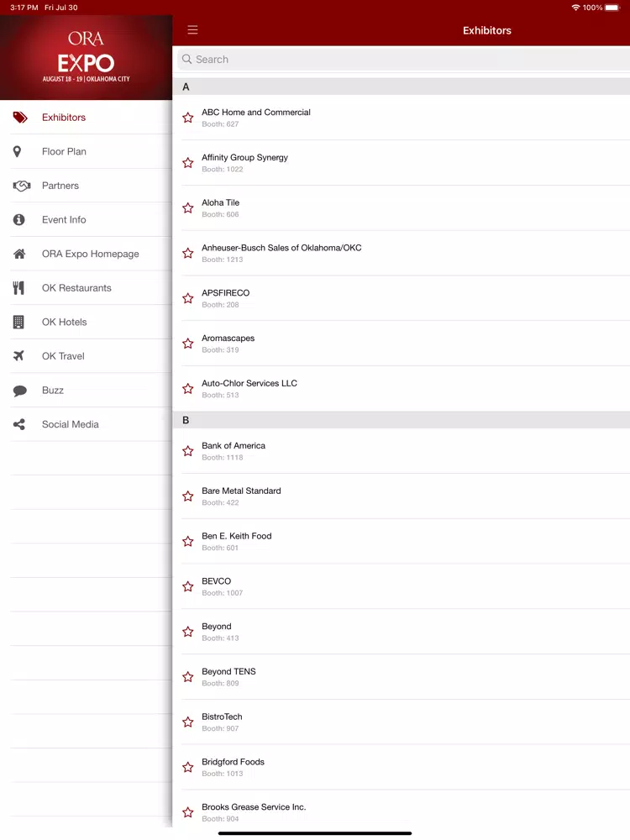Star Anheuser-Busch Sales of Oklahoma/OKC

(x=187, y=253)
